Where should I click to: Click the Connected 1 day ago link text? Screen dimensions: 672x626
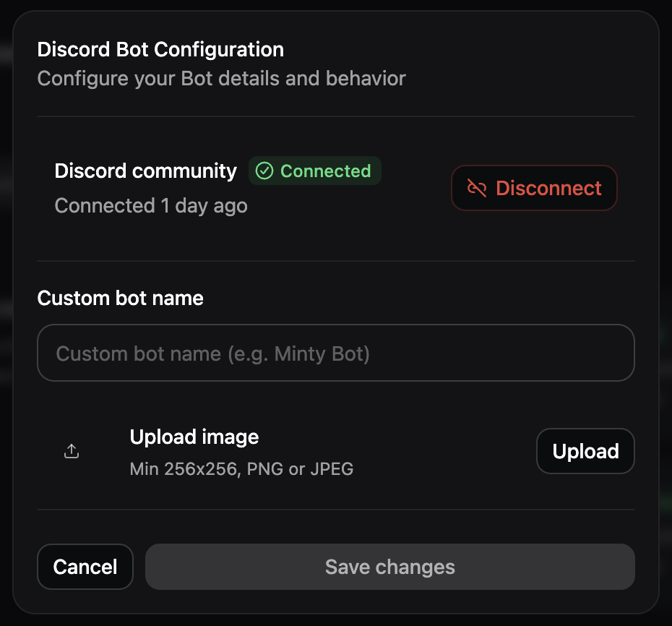click(x=150, y=205)
